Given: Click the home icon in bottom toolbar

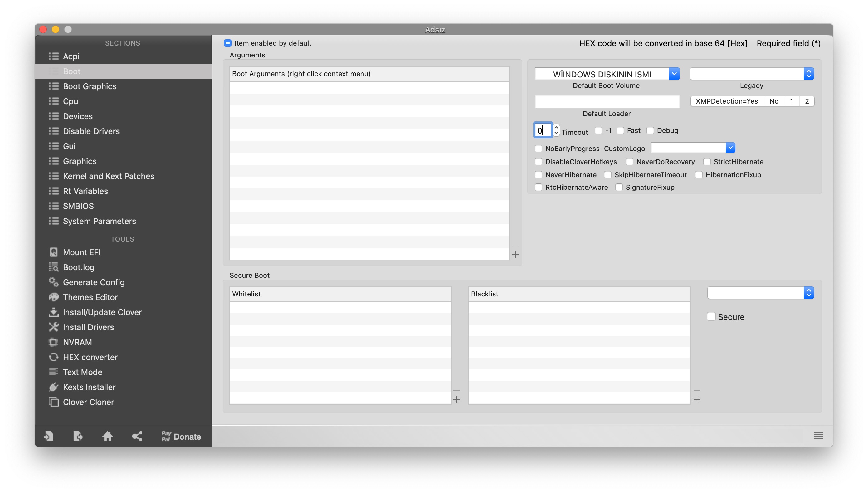Looking at the screenshot, I should (107, 436).
